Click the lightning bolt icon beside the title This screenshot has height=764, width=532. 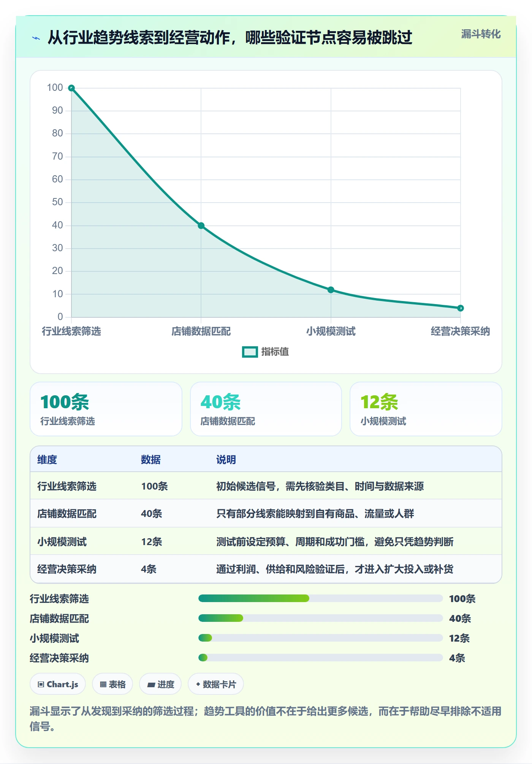point(36,38)
